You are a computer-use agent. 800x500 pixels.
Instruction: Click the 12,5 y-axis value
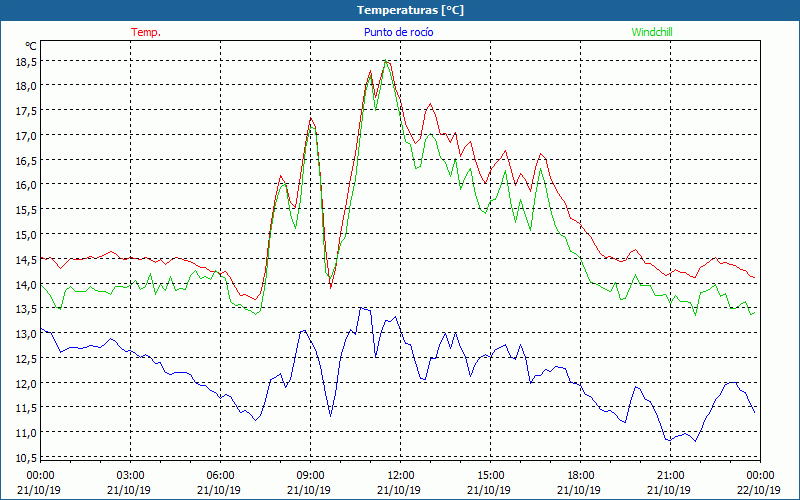point(28,359)
